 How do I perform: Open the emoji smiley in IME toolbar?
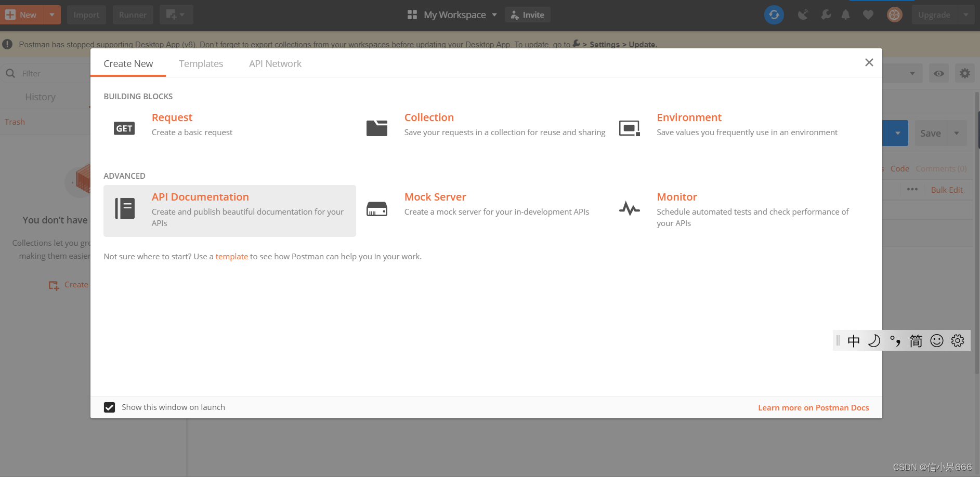(x=937, y=341)
